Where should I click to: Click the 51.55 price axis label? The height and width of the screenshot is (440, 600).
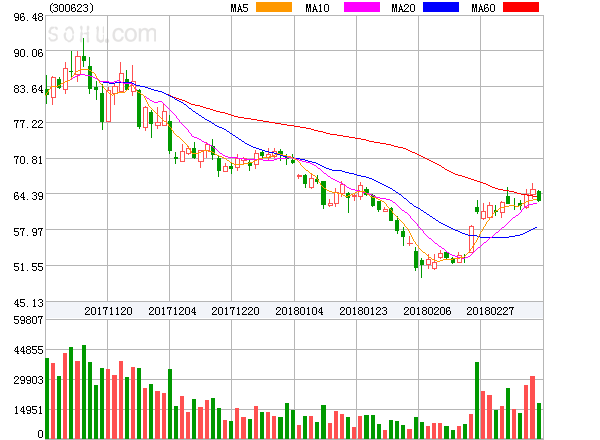point(29,267)
